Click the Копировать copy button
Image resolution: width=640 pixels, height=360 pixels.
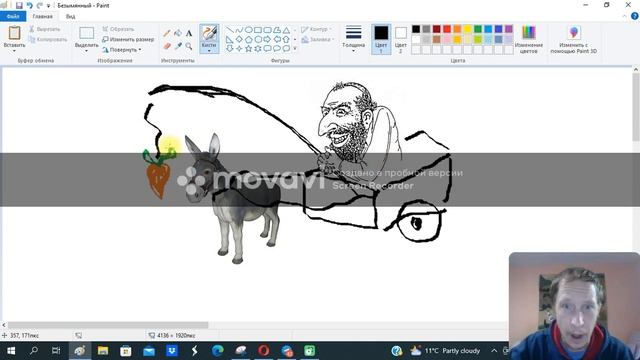48,40
